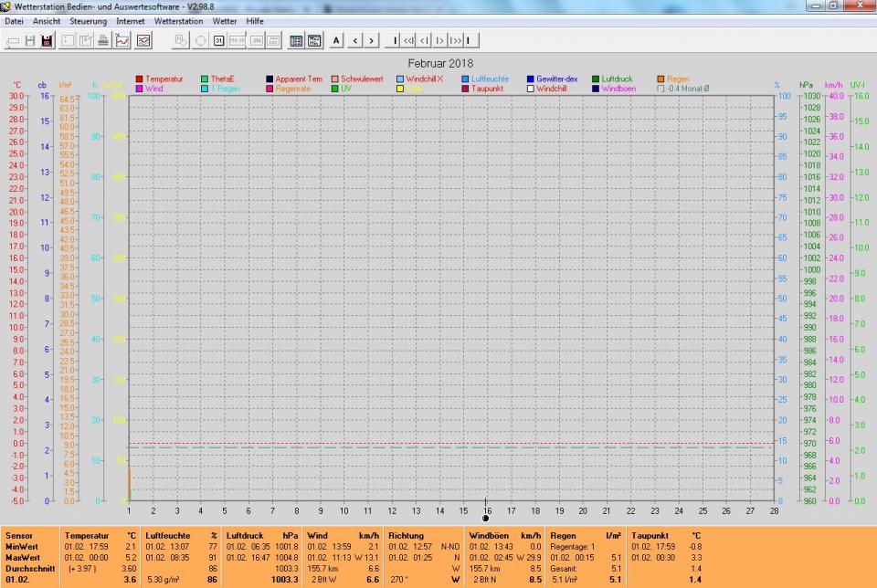This screenshot has height=588, width=877.
Task: Click the Gewitter-dex legend label
Action: click(x=556, y=79)
